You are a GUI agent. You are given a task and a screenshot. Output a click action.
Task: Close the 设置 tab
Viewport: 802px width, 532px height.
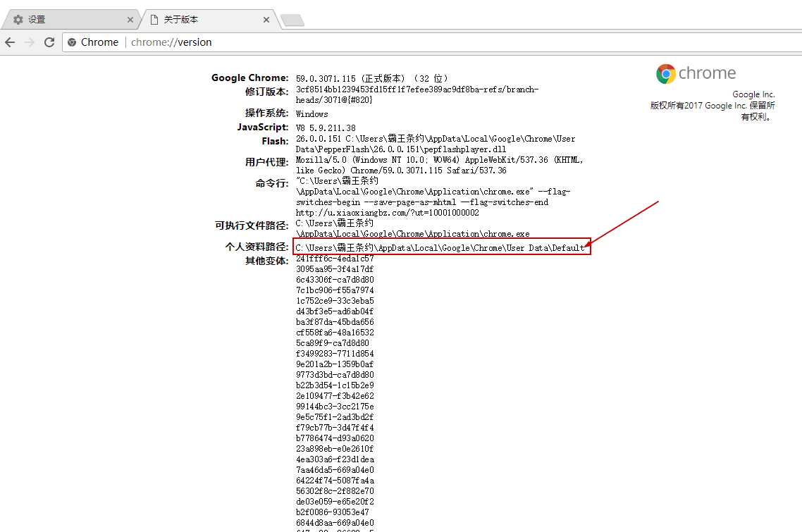(x=130, y=20)
